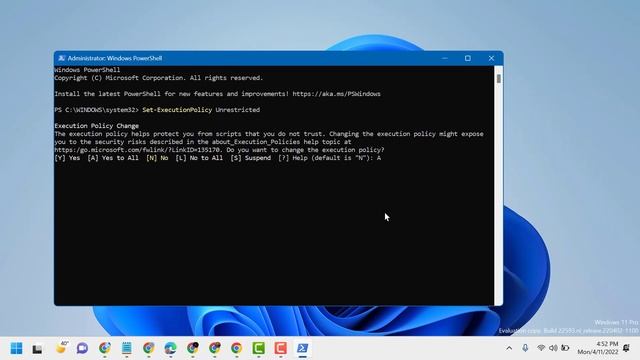Click the [A] Yes to All option text
Screen dimensions: 640x360
coord(113,158)
